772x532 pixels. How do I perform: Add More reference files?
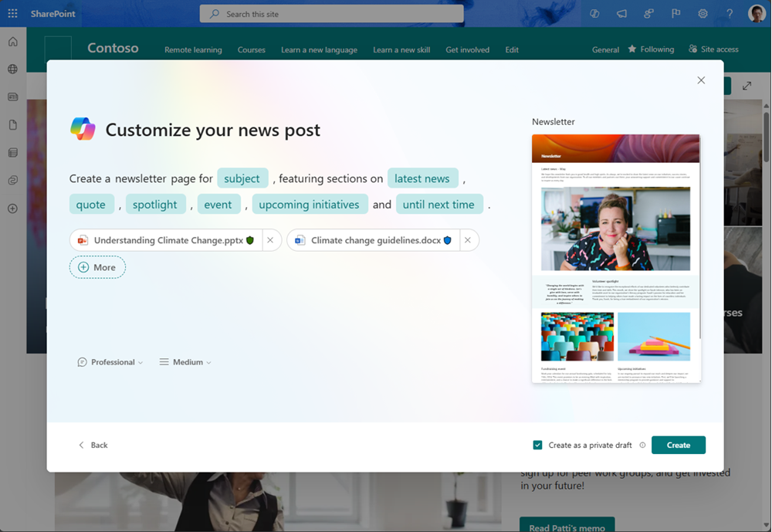pos(97,267)
